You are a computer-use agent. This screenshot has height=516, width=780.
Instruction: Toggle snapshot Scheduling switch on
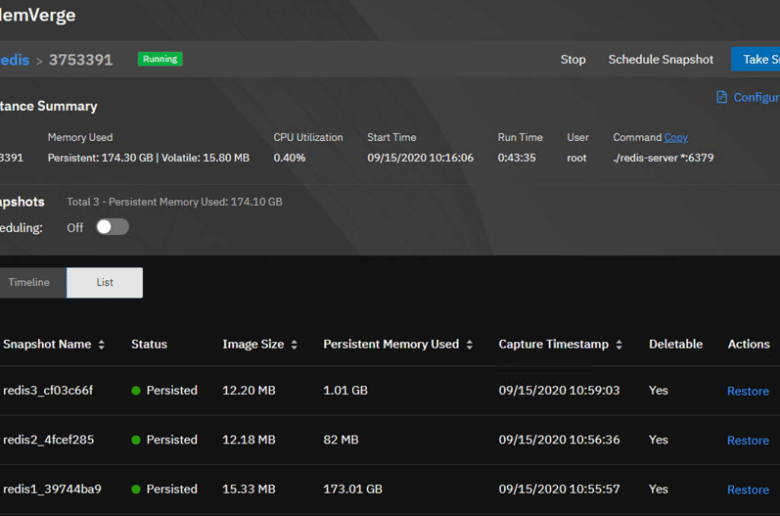point(112,227)
